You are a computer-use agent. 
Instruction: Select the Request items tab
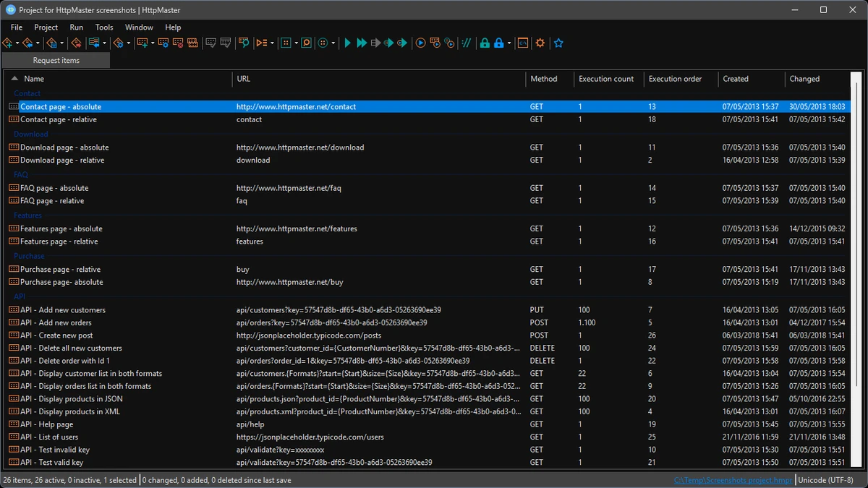tap(56, 61)
